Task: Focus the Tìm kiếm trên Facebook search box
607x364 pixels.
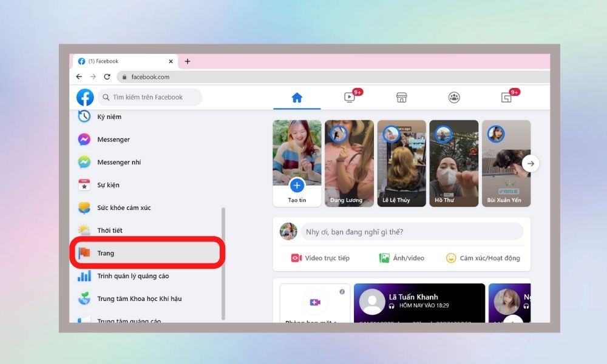Action: [150, 97]
